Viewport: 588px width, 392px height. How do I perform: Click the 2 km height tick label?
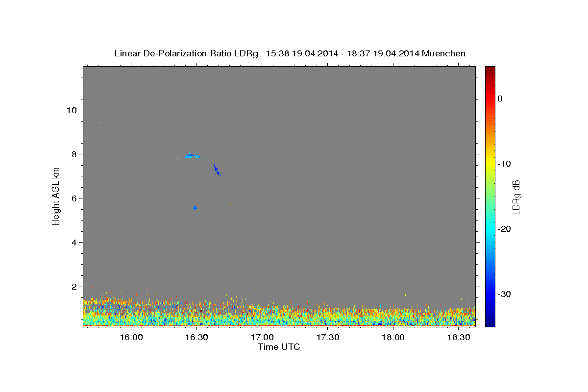pyautogui.click(x=74, y=287)
